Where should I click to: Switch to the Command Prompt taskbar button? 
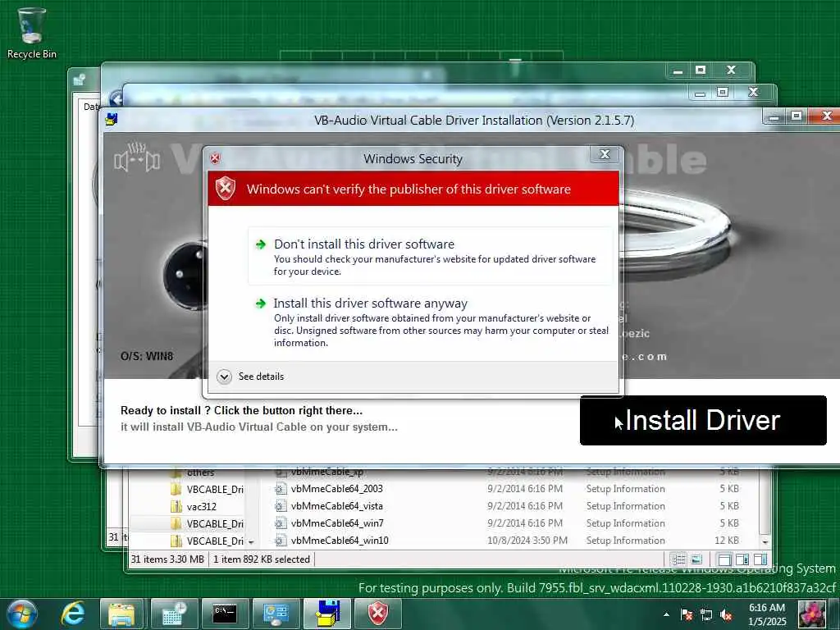pos(225,614)
